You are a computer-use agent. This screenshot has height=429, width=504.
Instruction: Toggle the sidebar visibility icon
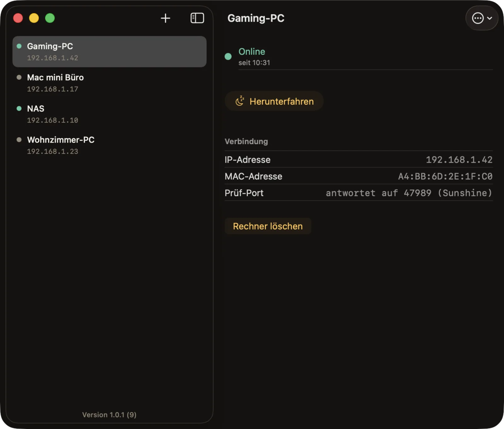click(x=197, y=18)
